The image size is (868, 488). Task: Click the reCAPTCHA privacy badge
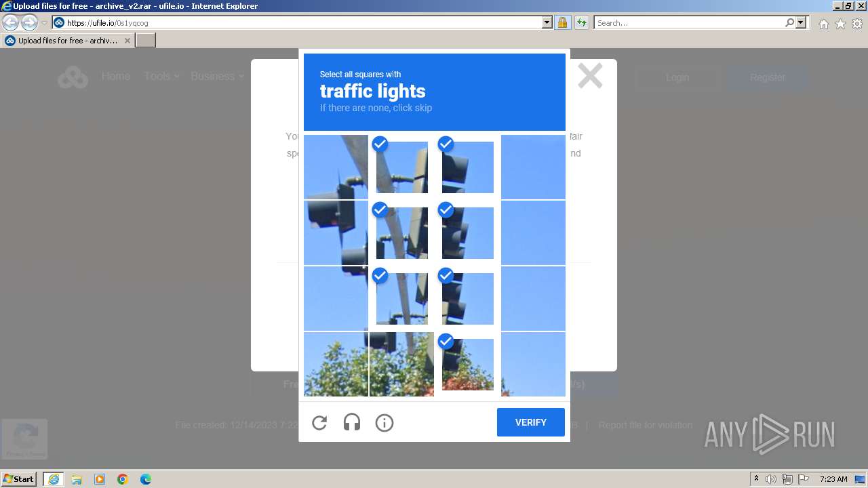(24, 439)
